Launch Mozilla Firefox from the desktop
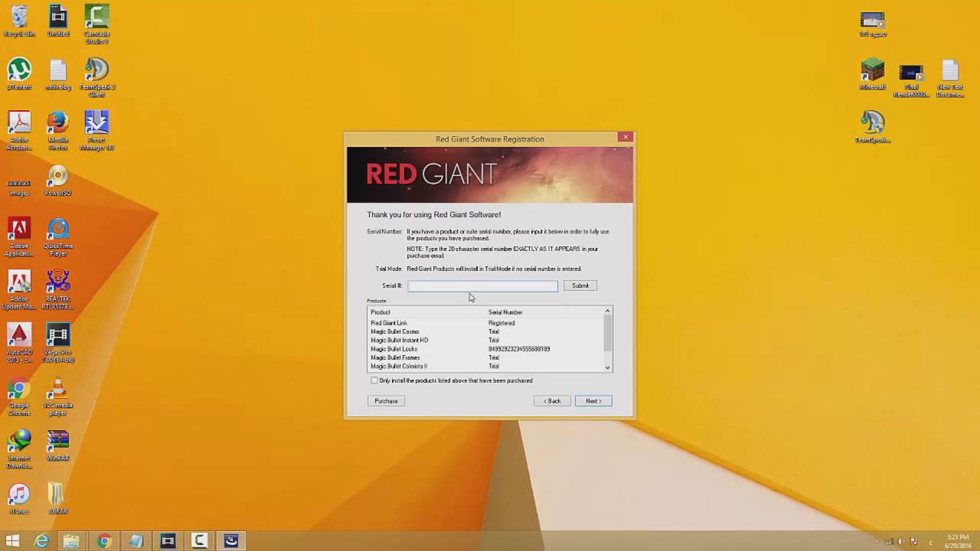Screen dimensions: 980x551 [x=58, y=130]
